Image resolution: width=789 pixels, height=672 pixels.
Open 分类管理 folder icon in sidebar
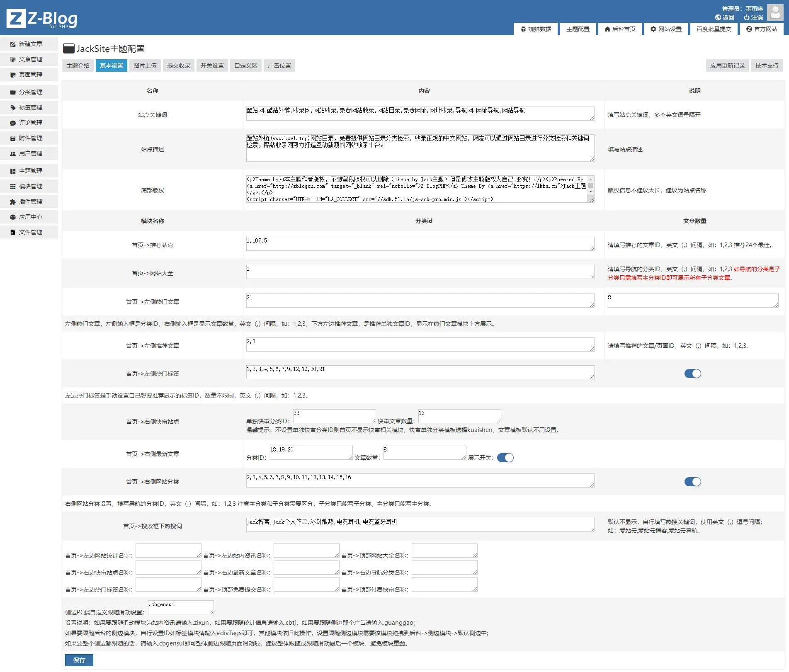click(13, 92)
